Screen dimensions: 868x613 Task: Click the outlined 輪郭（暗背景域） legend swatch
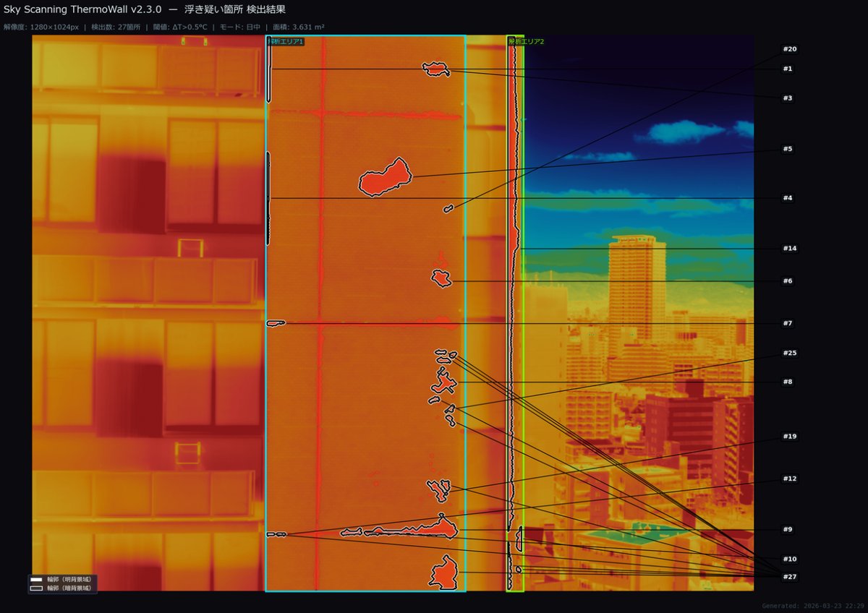(36, 588)
